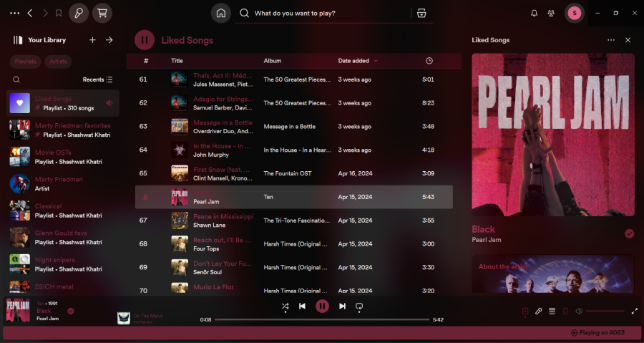Toggle repeat mode
Image resolution: width=644 pixels, height=343 pixels.
359,306
